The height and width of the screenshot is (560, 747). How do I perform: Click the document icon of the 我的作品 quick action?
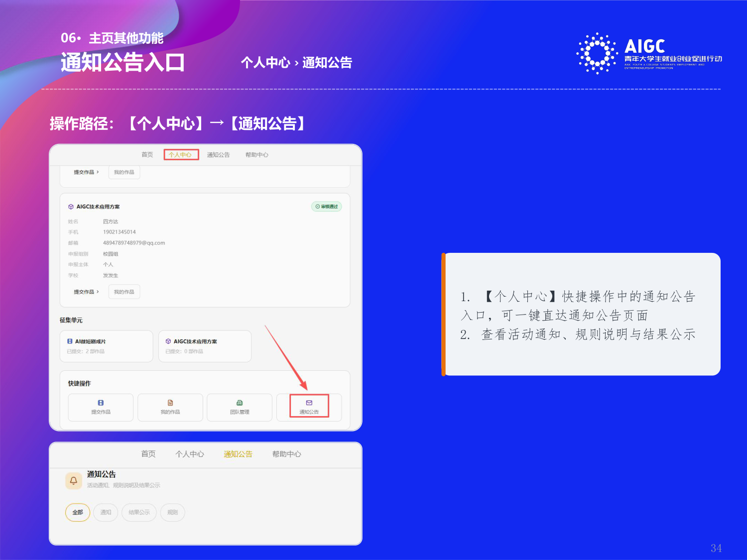coord(170,403)
